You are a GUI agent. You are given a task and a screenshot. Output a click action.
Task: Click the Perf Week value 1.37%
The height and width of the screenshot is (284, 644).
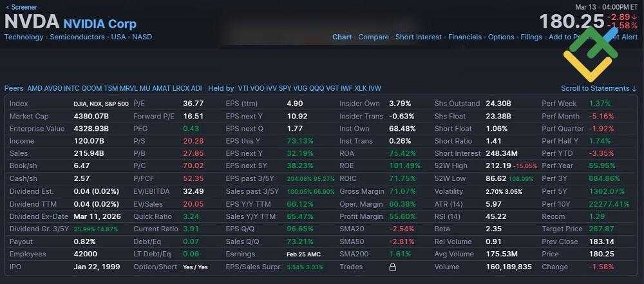[600, 104]
